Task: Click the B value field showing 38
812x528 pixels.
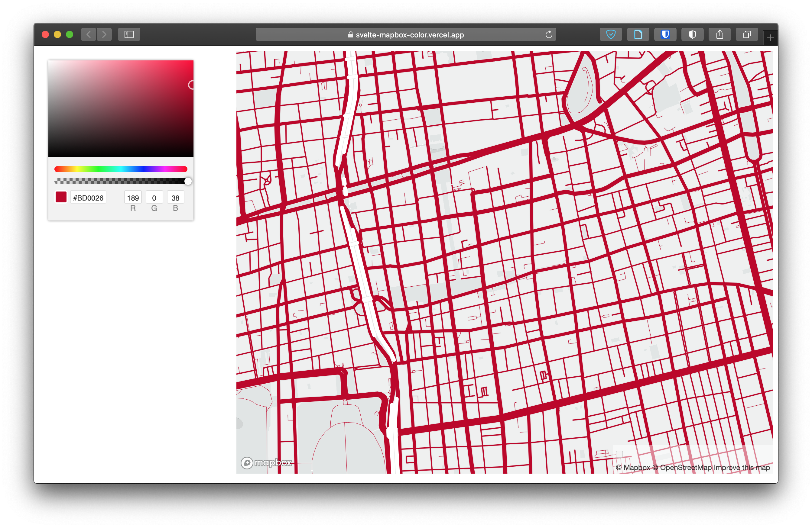Action: click(x=175, y=198)
